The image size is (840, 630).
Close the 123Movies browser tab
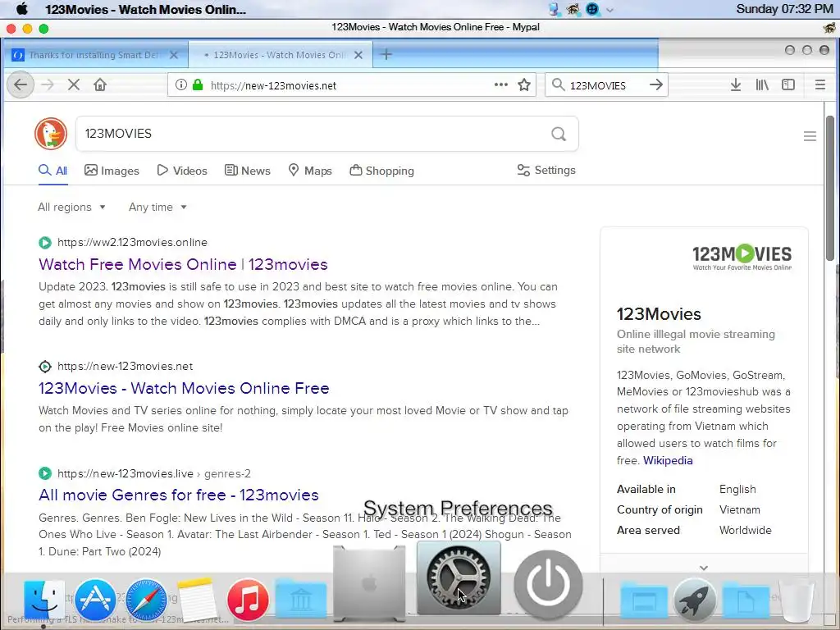point(358,55)
